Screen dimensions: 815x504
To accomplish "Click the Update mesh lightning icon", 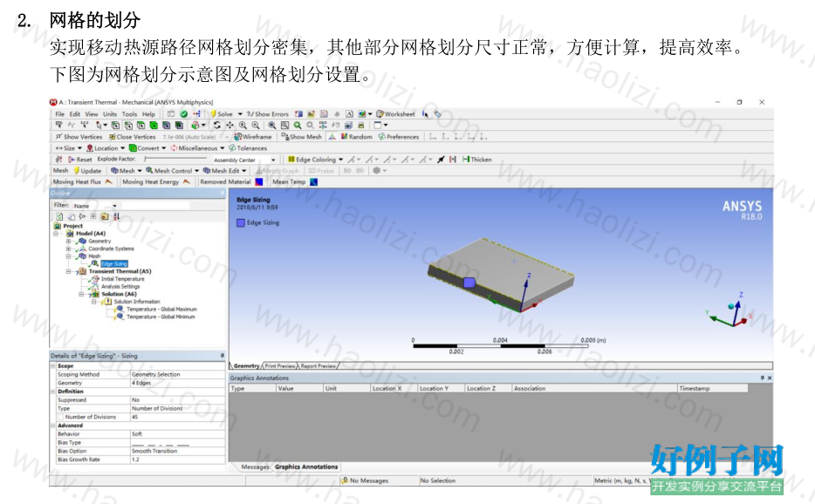I will [x=77, y=170].
